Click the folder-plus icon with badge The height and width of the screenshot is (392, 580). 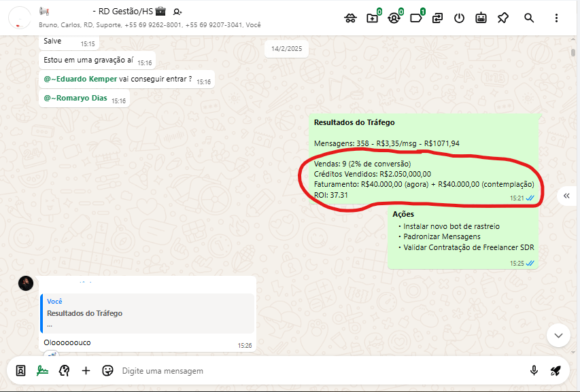(x=372, y=18)
